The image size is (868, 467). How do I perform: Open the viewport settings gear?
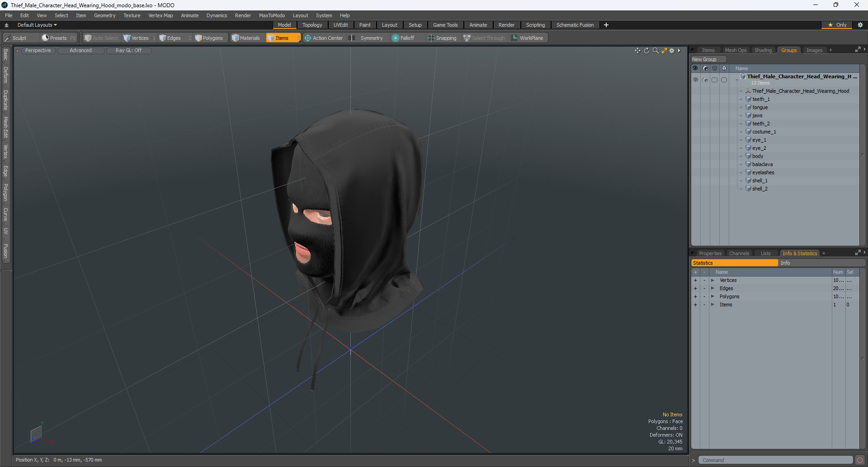[672, 51]
